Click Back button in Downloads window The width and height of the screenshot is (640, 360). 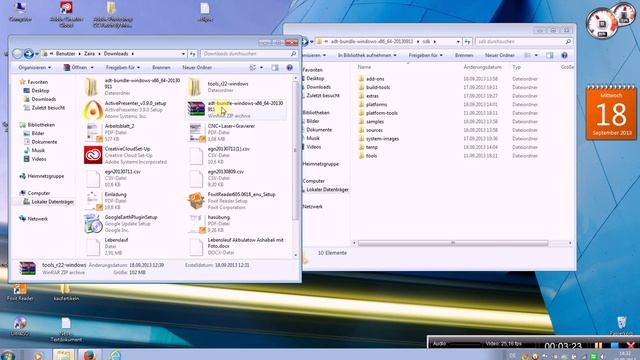pos(17,53)
